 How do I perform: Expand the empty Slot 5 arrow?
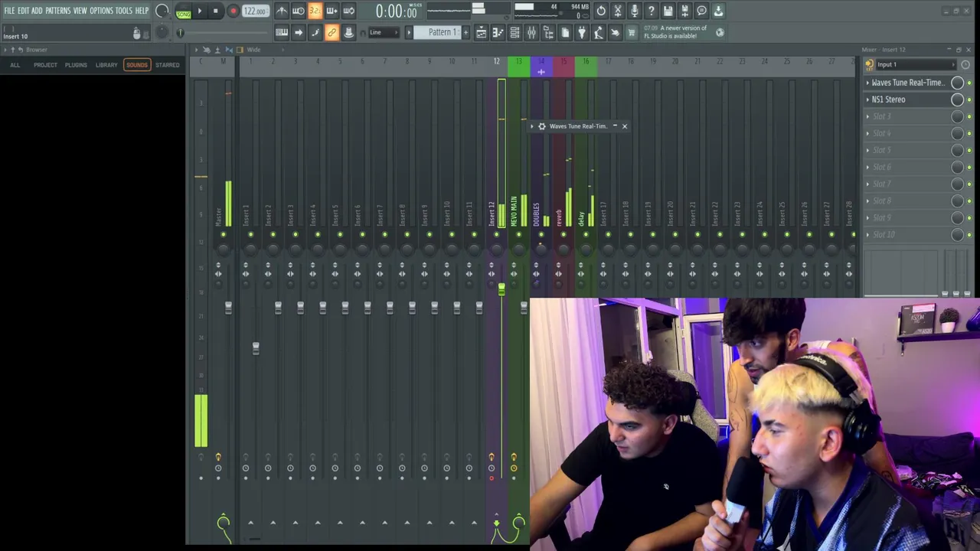pyautogui.click(x=867, y=150)
